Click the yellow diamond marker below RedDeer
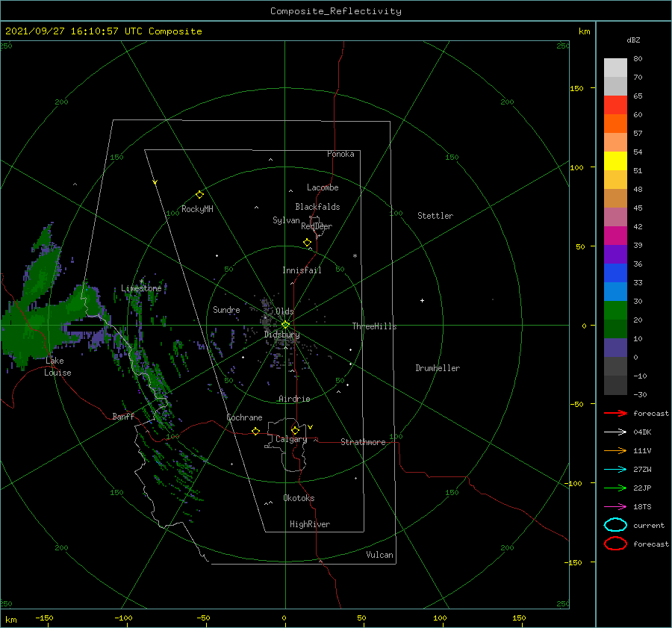The image size is (672, 628). click(x=308, y=243)
